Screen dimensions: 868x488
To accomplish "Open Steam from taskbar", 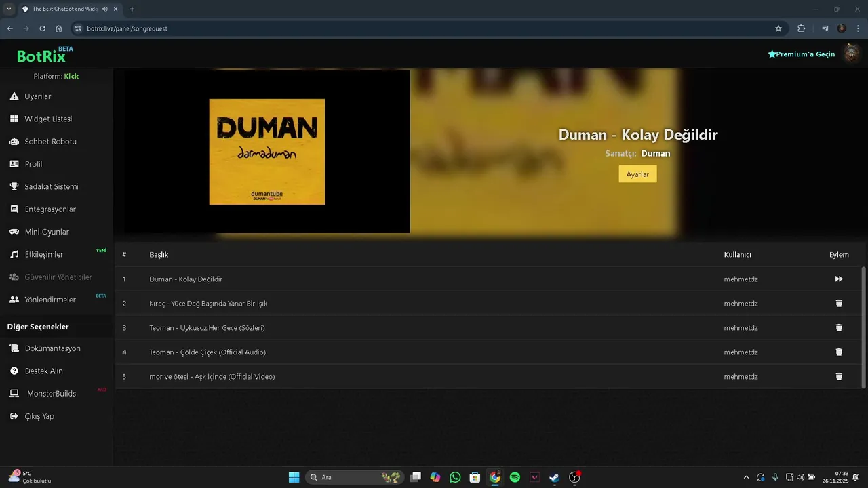I will click(555, 477).
